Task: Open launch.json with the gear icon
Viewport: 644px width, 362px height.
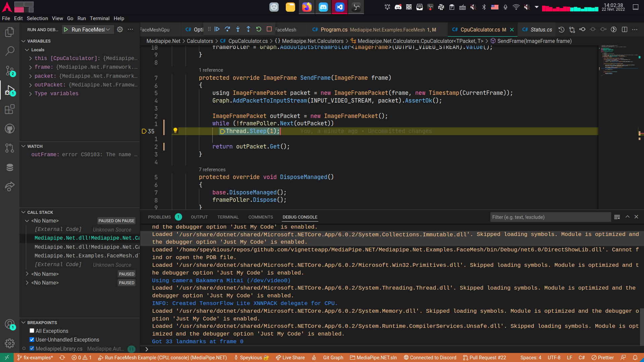Action: (120, 29)
